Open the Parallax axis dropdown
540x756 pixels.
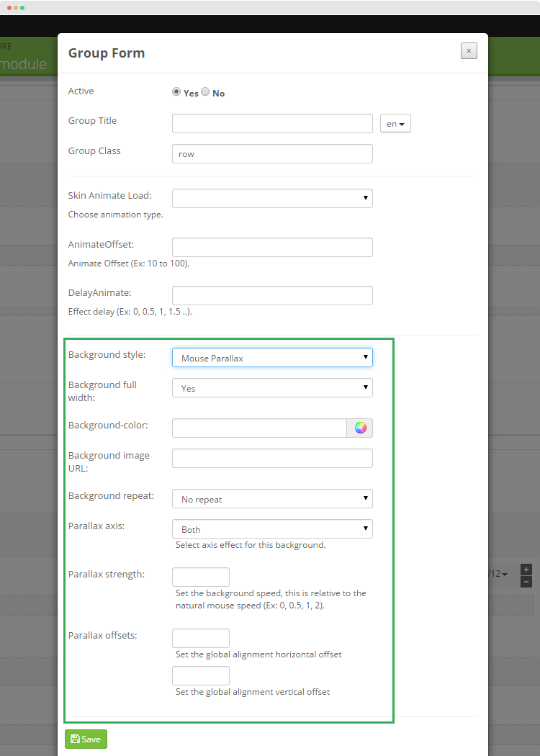[x=272, y=529]
